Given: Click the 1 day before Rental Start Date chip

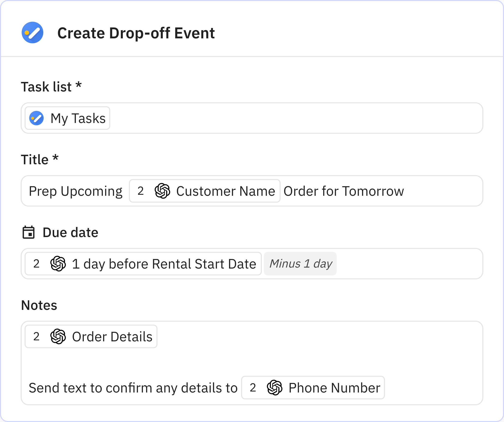Looking at the screenshot, I should point(143,264).
